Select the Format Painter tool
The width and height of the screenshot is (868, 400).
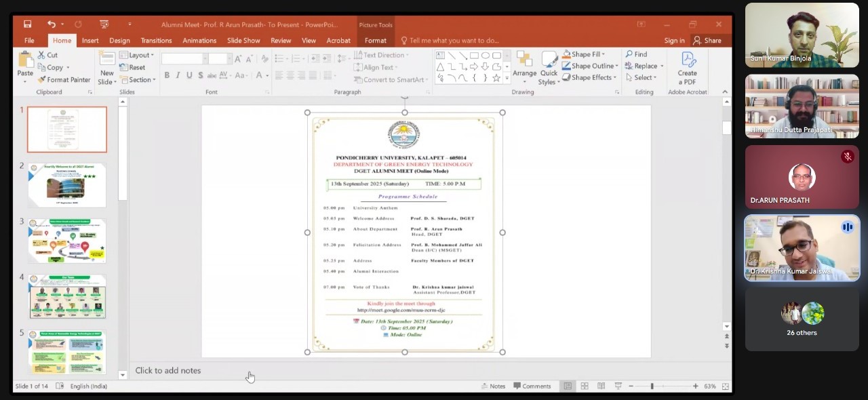click(x=64, y=80)
